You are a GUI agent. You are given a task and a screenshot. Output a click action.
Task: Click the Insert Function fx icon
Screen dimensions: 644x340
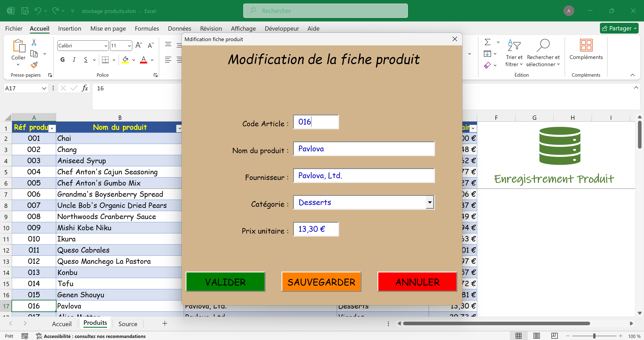pyautogui.click(x=85, y=88)
